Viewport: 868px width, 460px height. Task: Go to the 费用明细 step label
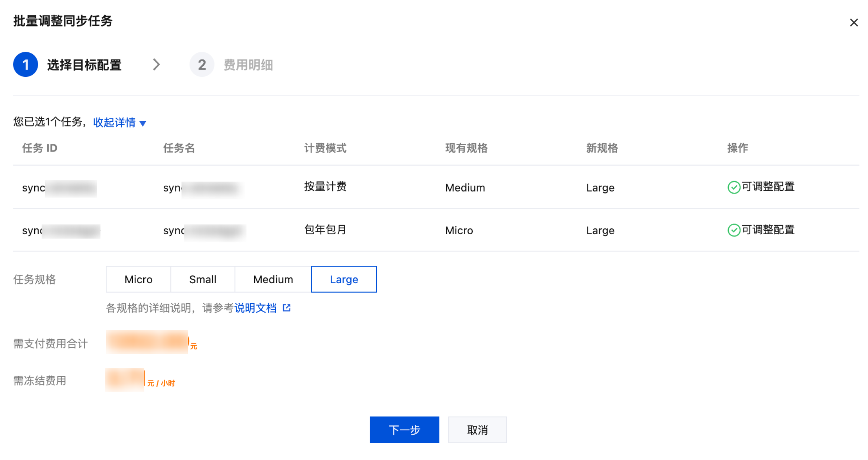pos(248,65)
